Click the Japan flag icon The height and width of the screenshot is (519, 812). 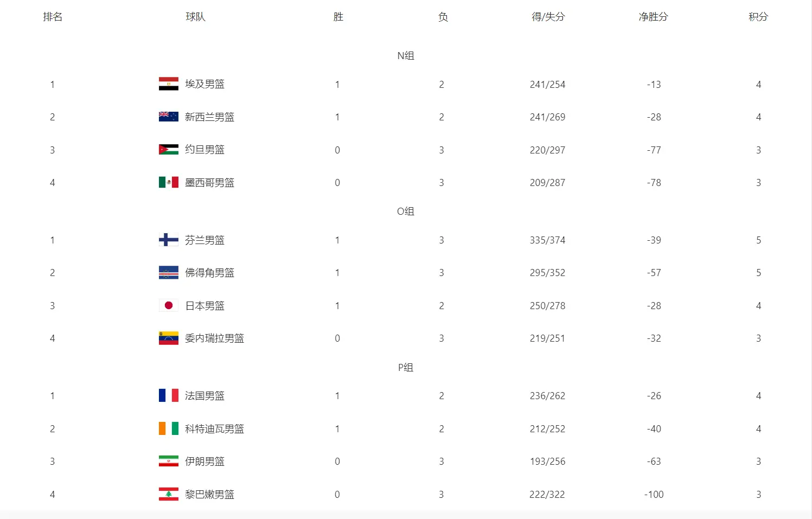point(168,305)
